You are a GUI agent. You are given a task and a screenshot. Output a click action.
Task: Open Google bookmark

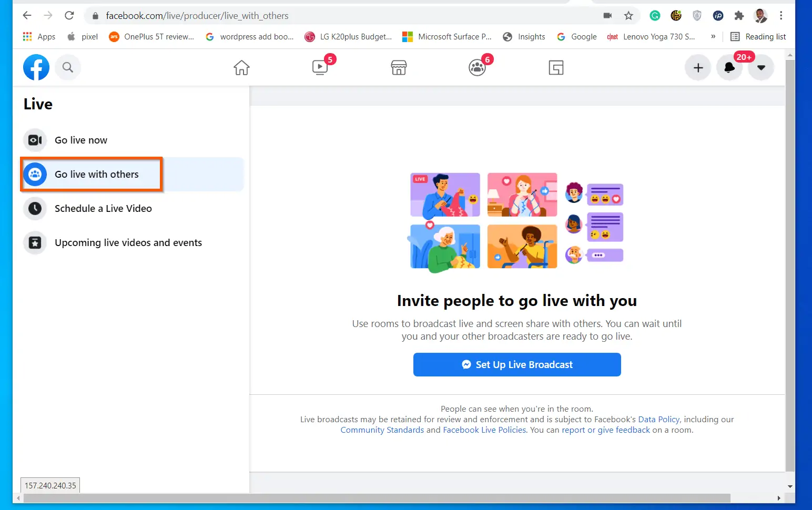tap(577, 36)
